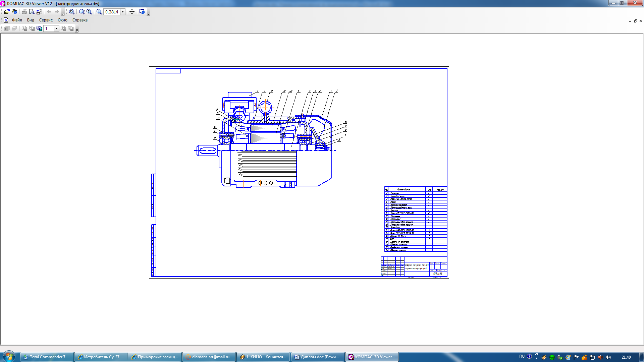
Task: Click the Print icon
Action: pyautogui.click(x=24, y=12)
